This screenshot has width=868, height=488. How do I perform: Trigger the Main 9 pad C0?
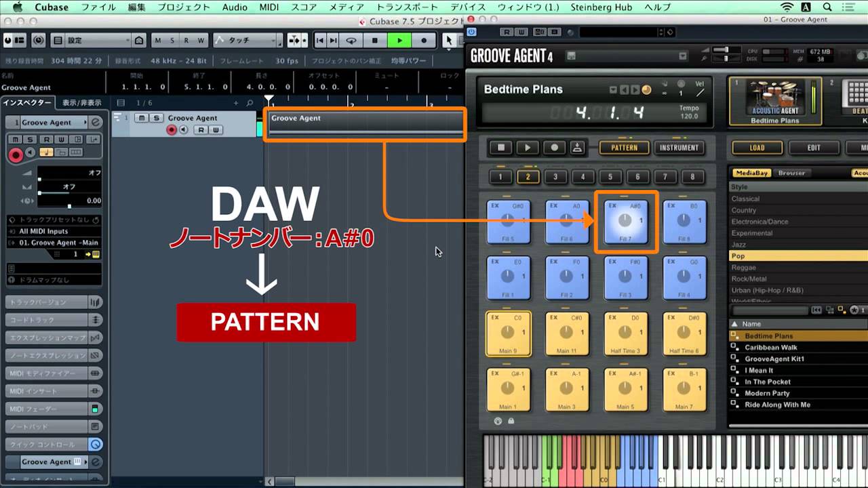point(508,333)
